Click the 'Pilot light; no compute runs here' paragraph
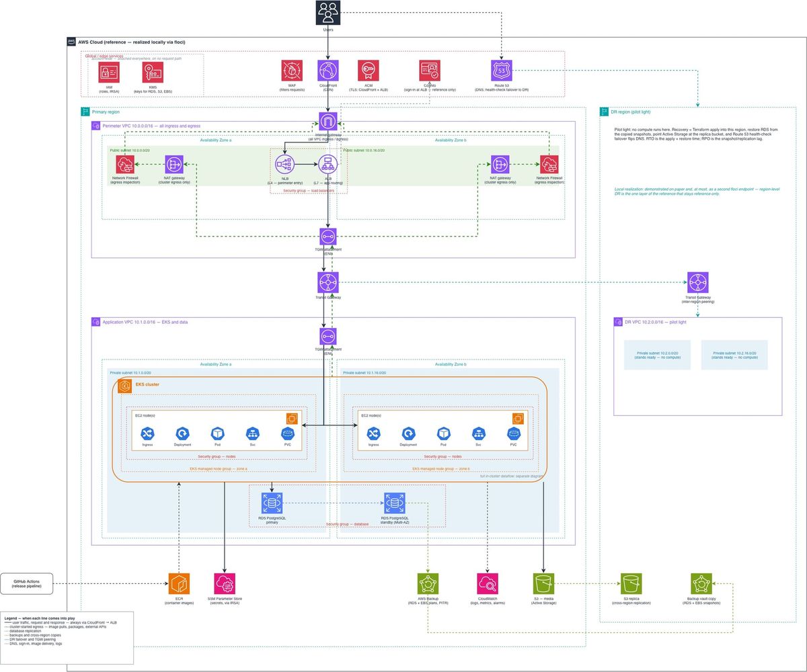Image resolution: width=807 pixels, height=672 pixels. point(697,134)
